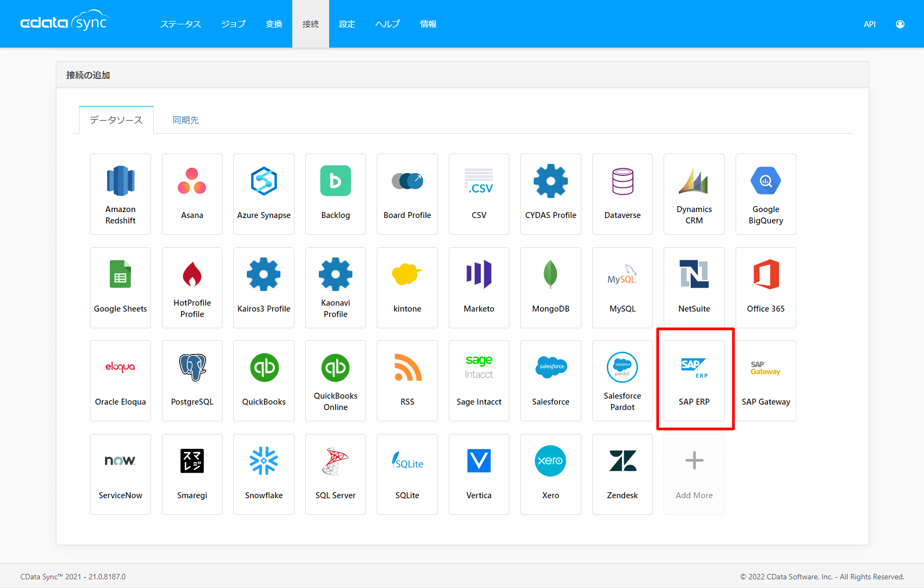Screen dimensions: 924x588
Task: Click the CData Sync logo
Action: [x=64, y=21]
